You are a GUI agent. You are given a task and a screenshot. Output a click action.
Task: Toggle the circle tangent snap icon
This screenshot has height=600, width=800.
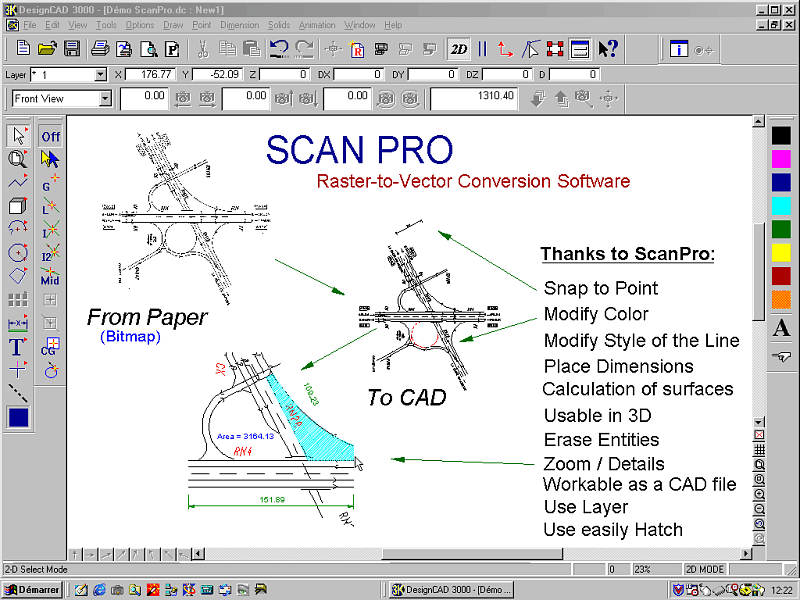(51, 370)
